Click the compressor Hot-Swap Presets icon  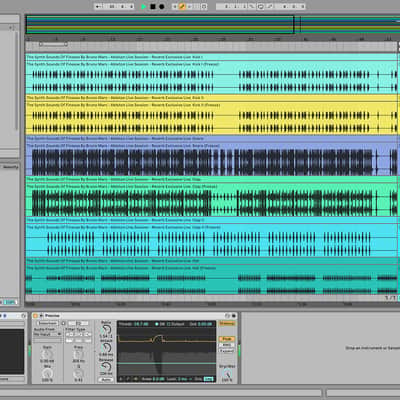[228, 315]
